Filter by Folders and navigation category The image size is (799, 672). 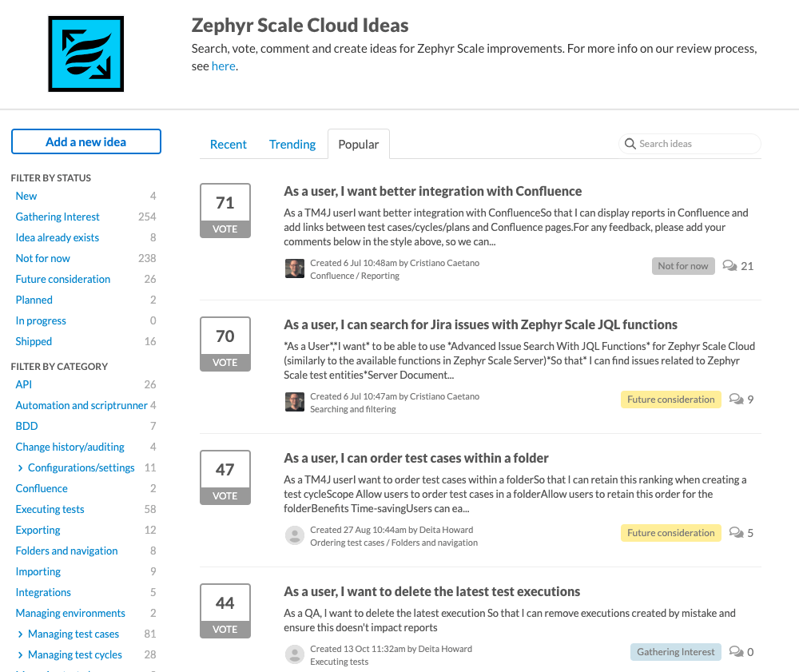[66, 551]
